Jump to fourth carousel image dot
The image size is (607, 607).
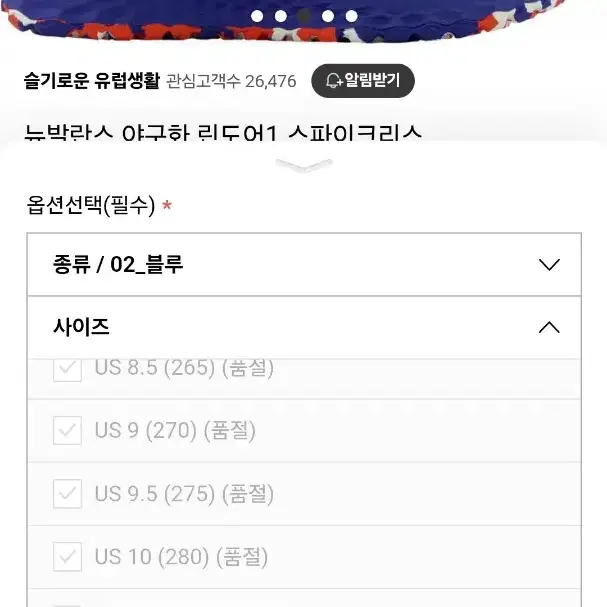(x=328, y=16)
